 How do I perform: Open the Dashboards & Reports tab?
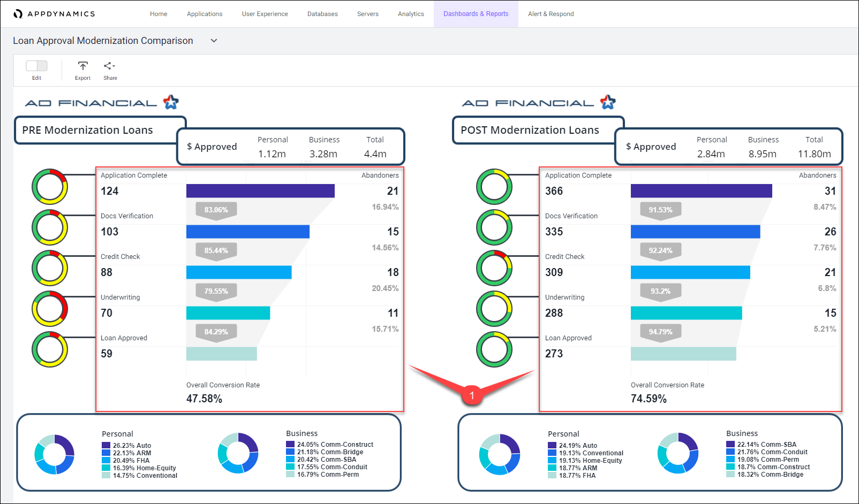click(476, 14)
